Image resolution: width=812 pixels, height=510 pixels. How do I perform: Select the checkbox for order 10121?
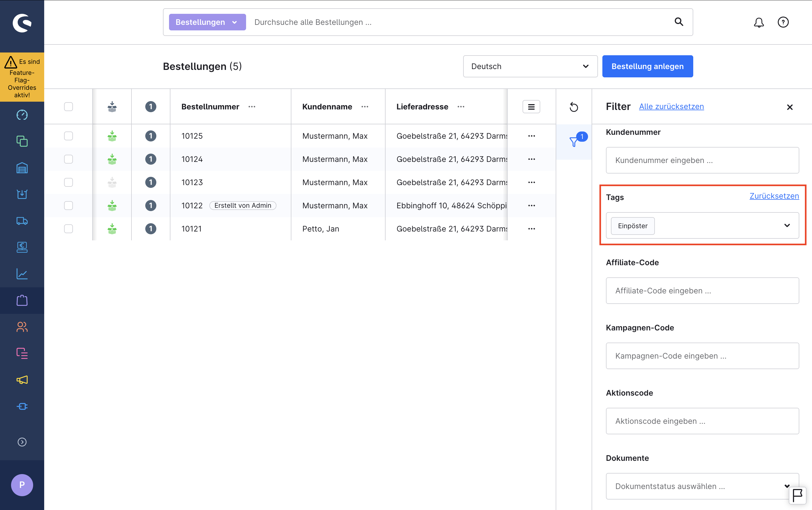point(68,229)
